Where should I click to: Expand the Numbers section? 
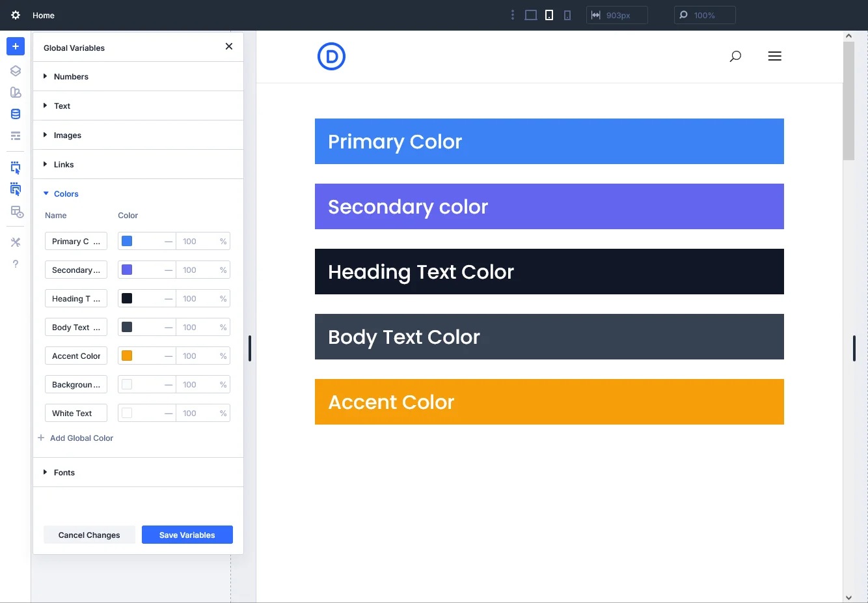tap(71, 77)
